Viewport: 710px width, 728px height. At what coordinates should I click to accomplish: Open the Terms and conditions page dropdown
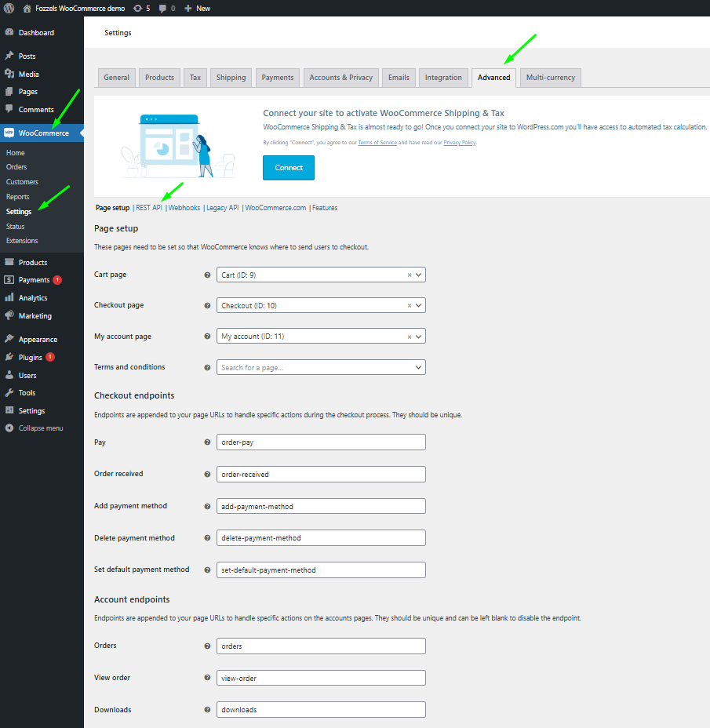321,367
